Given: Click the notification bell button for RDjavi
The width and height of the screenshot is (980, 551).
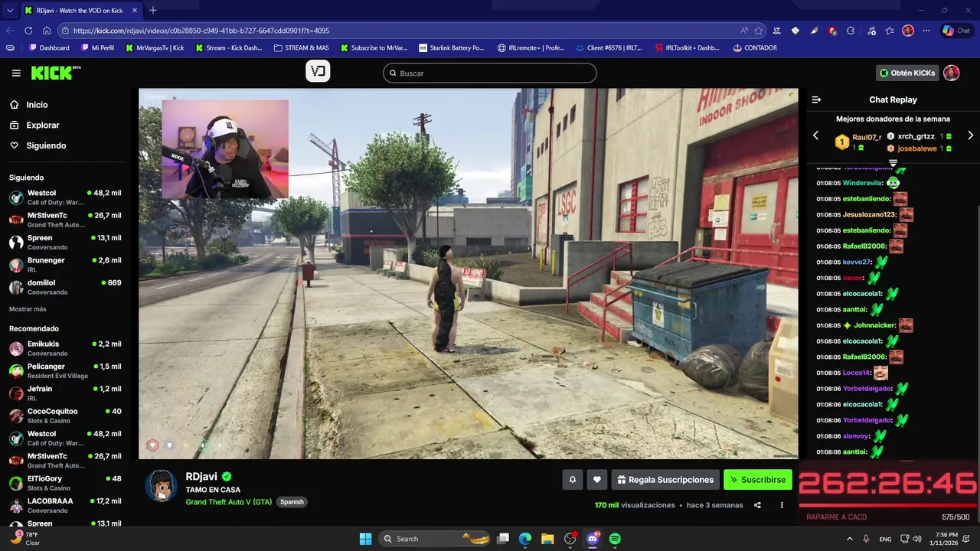Looking at the screenshot, I should 572,480.
